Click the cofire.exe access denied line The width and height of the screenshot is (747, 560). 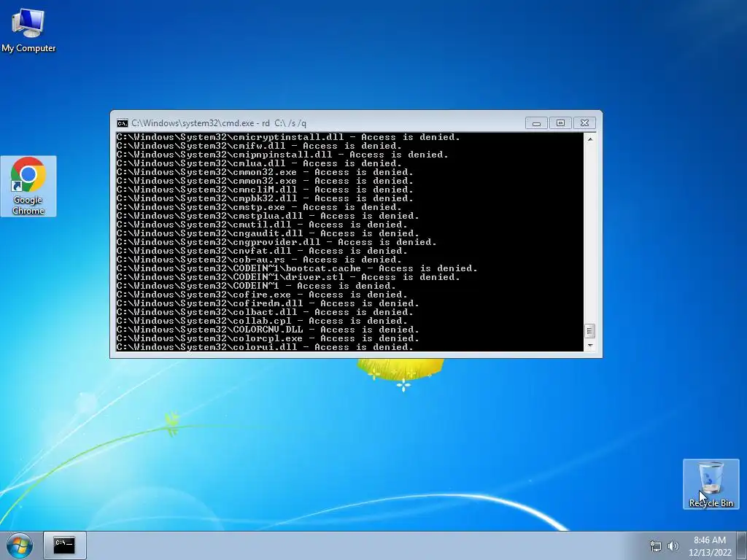pyautogui.click(x=262, y=295)
